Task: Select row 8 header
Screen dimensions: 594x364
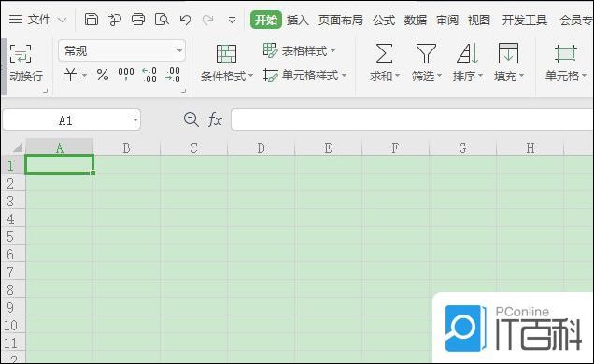Action: coord(13,289)
